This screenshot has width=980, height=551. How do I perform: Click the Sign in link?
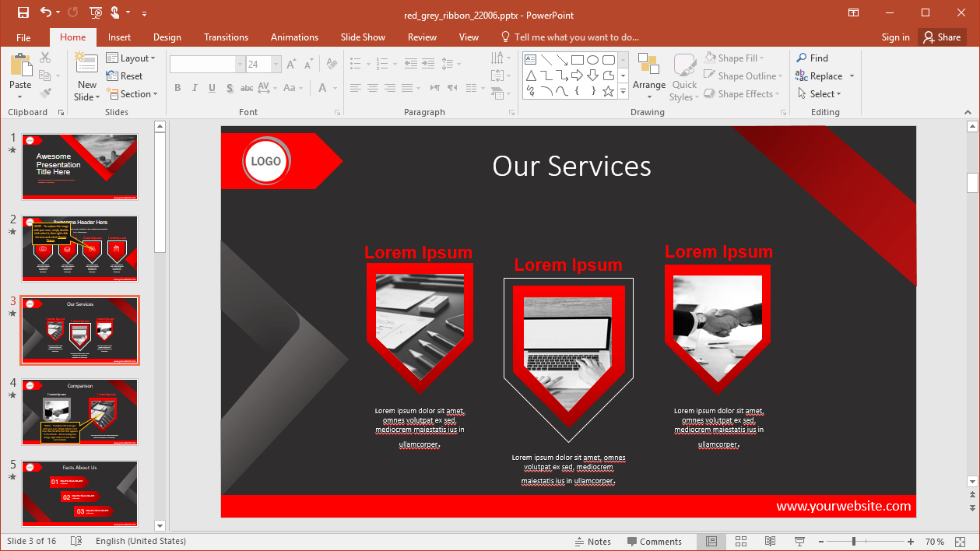tap(894, 37)
